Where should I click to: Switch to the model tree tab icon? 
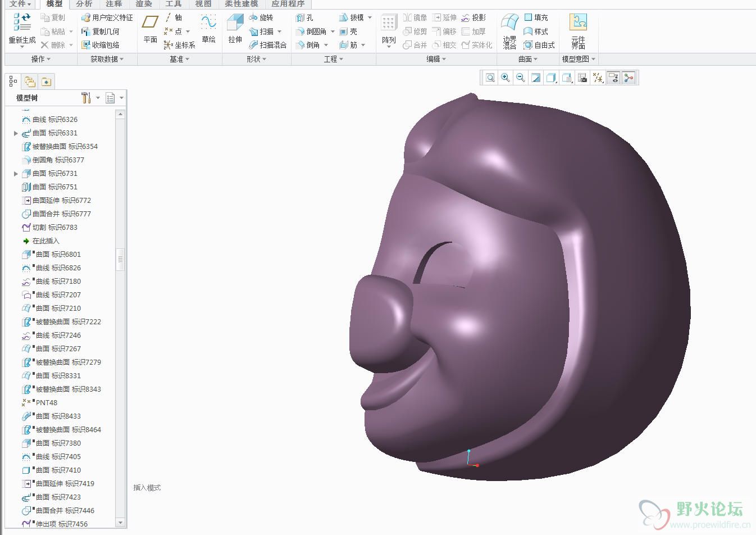13,82
